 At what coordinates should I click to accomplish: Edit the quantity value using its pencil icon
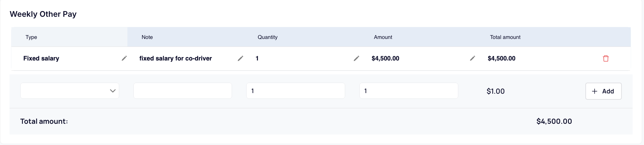click(357, 58)
